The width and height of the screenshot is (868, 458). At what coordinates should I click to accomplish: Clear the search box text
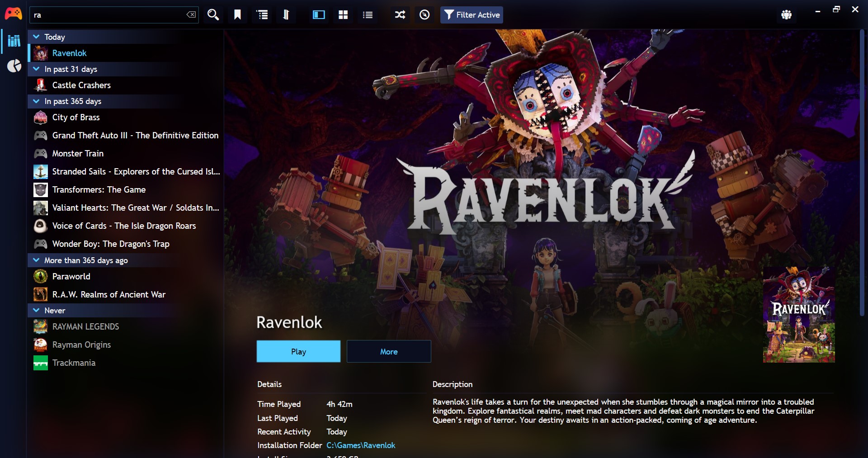pyautogui.click(x=191, y=15)
